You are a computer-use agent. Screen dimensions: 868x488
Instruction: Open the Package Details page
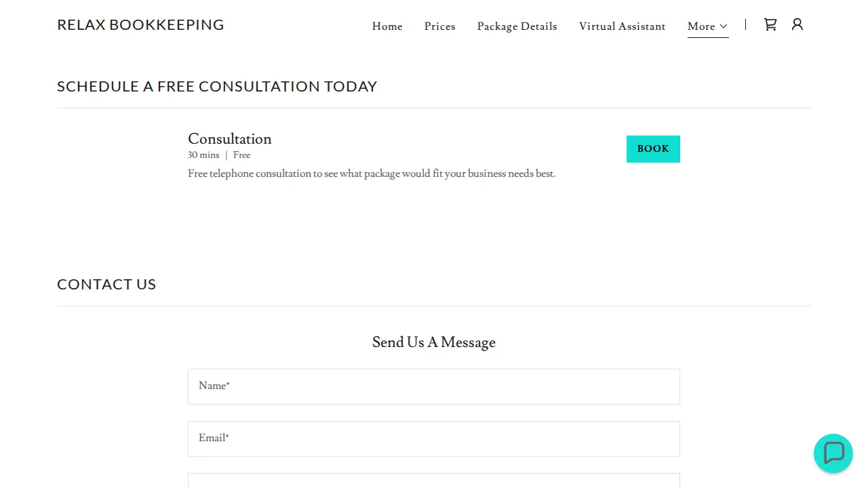[x=517, y=26]
